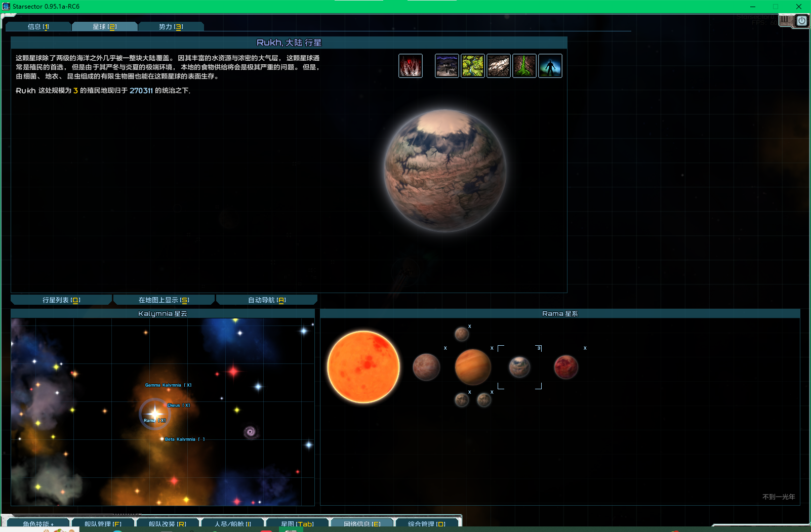Click the green organics seep condition icon
Screen dimensions: 811x532
point(524,66)
